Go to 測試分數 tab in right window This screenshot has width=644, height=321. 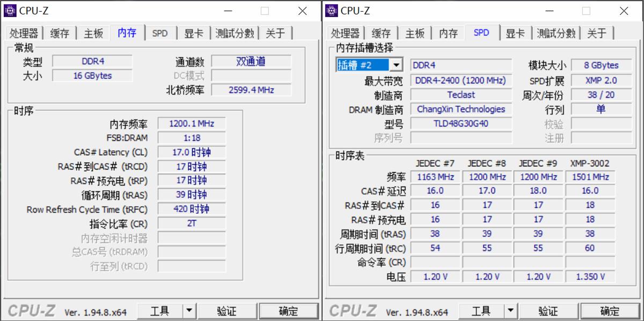click(556, 33)
